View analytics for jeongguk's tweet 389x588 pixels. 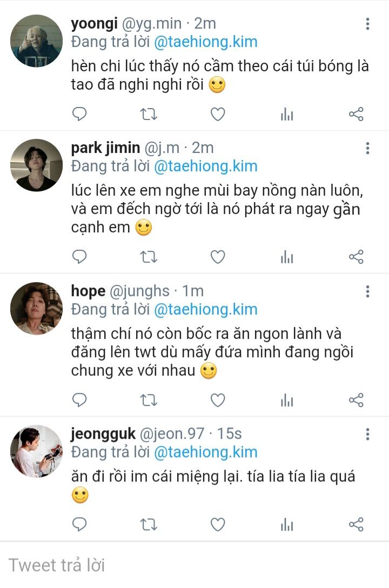287,524
